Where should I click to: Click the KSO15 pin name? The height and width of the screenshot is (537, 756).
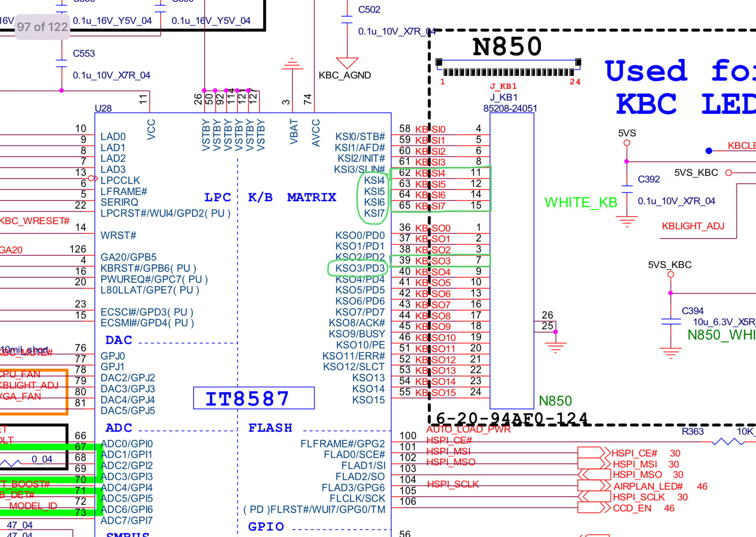click(x=368, y=400)
